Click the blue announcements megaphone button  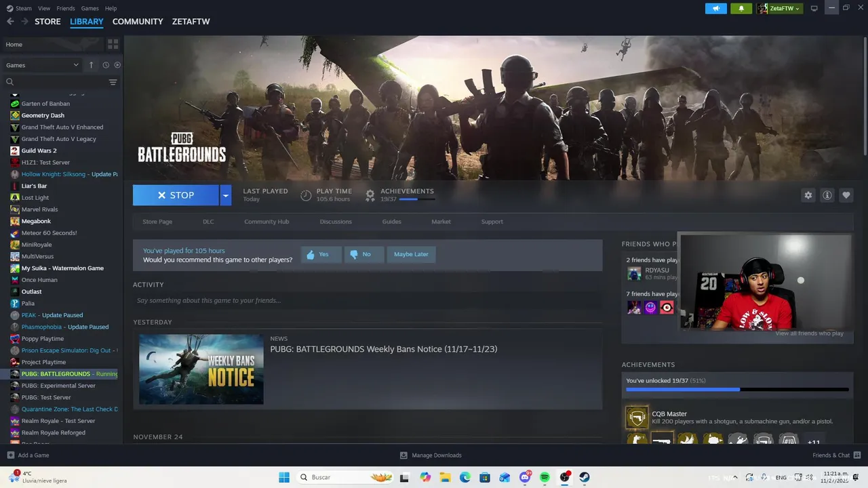(x=716, y=8)
